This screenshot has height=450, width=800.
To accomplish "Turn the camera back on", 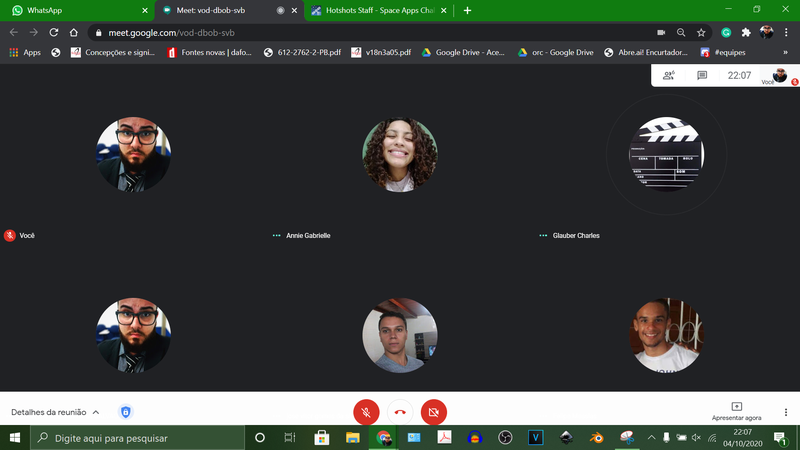I will click(x=434, y=412).
